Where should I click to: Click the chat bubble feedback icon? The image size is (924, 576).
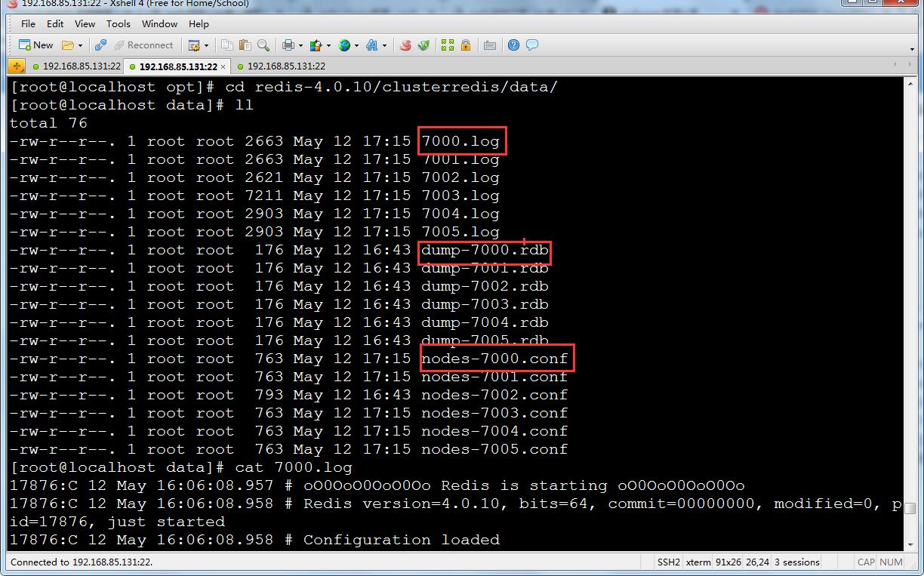(532, 45)
